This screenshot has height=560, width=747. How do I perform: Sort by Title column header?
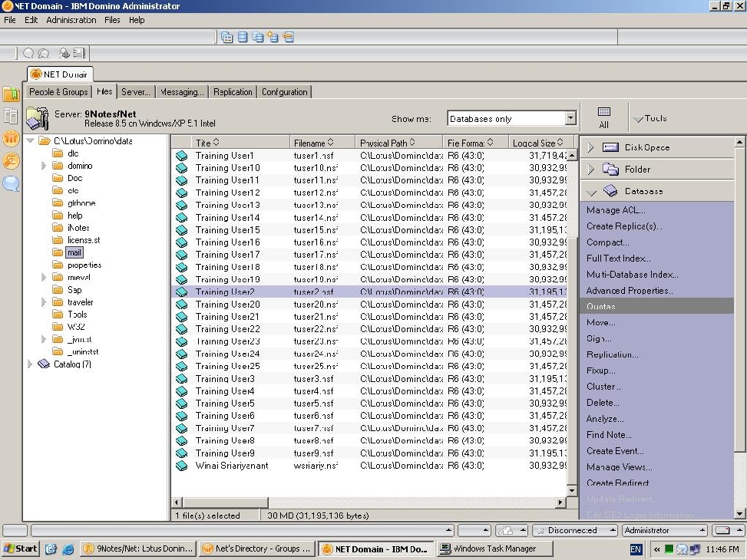[242, 143]
